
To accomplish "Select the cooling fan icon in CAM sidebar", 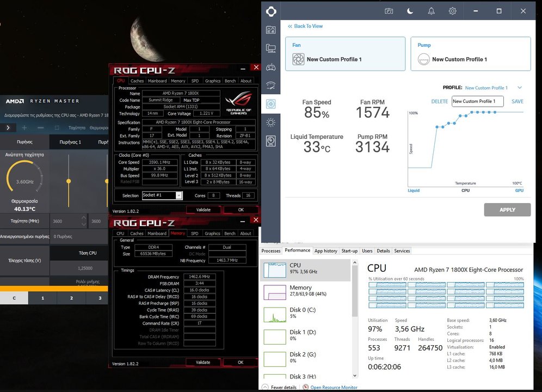I will click(x=270, y=104).
